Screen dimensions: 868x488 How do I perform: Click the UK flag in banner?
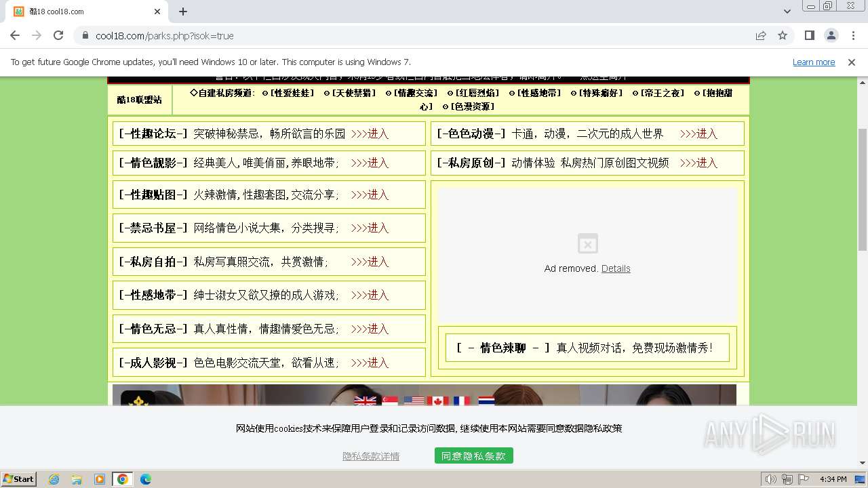tap(365, 401)
